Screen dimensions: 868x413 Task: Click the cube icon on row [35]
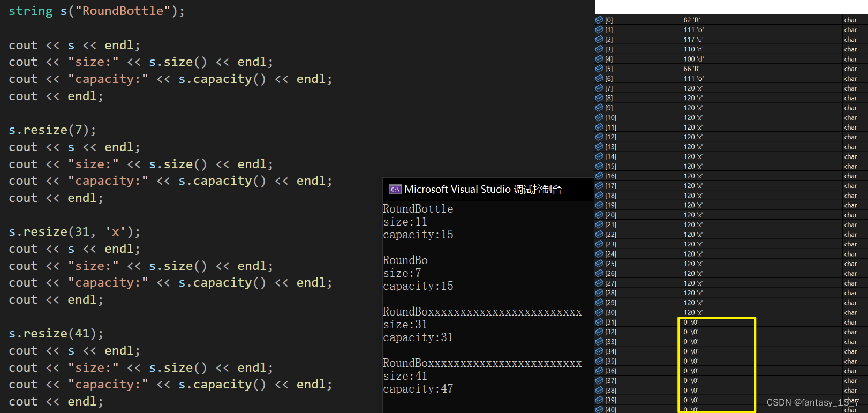coord(599,361)
